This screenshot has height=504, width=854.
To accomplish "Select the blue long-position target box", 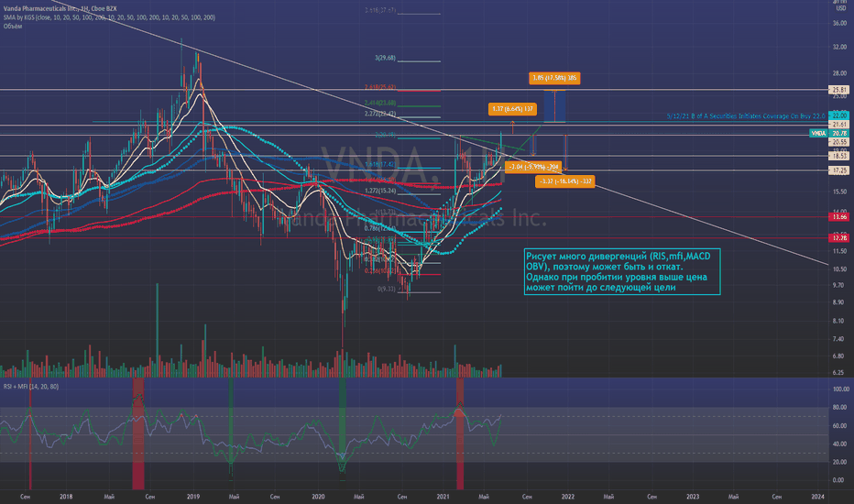I will tap(554, 105).
